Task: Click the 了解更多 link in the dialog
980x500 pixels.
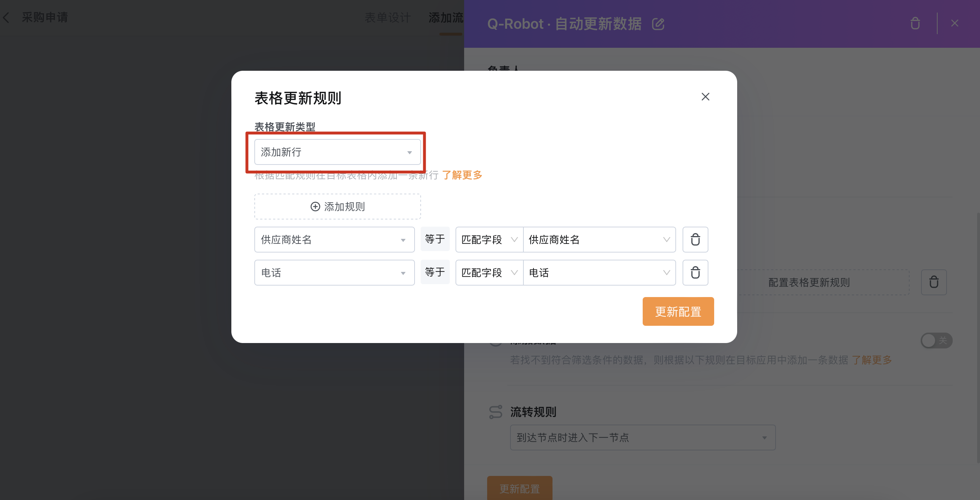Action: (462, 175)
